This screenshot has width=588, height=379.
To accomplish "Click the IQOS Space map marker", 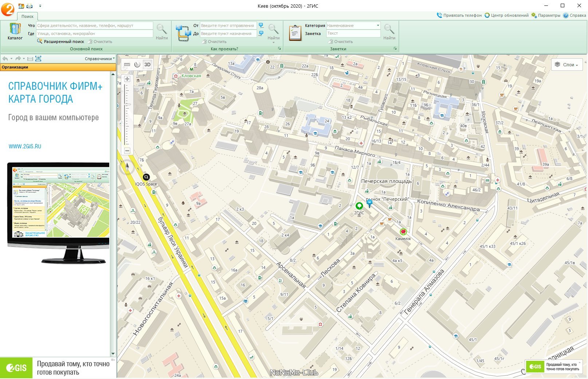I will point(146,177).
